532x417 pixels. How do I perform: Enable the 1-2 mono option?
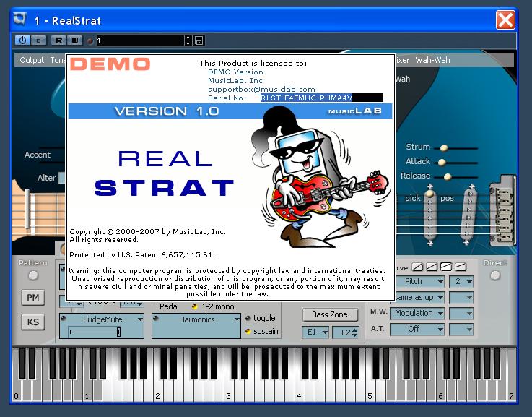[195, 306]
